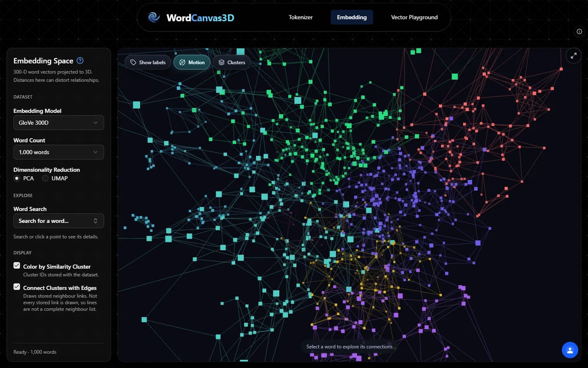Open the GloVe 300D model dropdown

[x=59, y=123]
